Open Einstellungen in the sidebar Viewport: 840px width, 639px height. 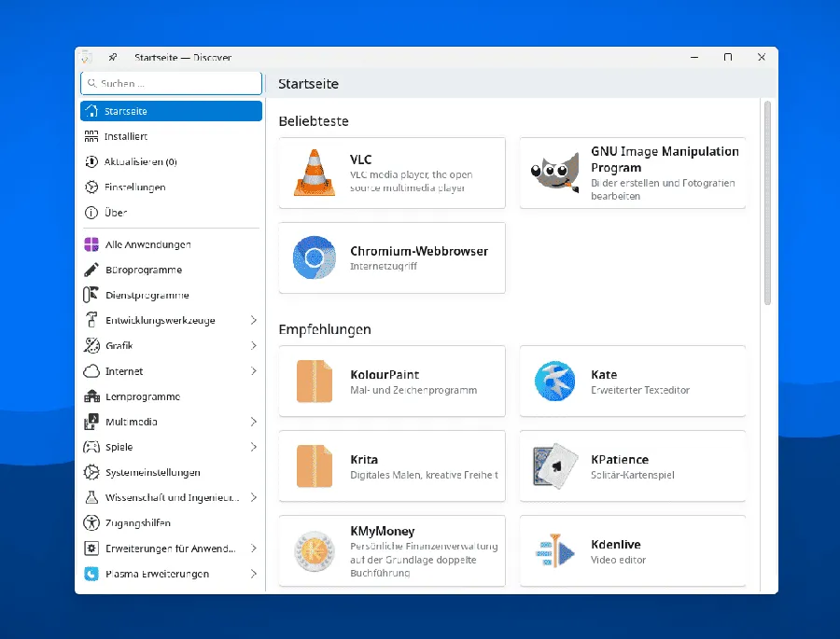click(x=134, y=187)
